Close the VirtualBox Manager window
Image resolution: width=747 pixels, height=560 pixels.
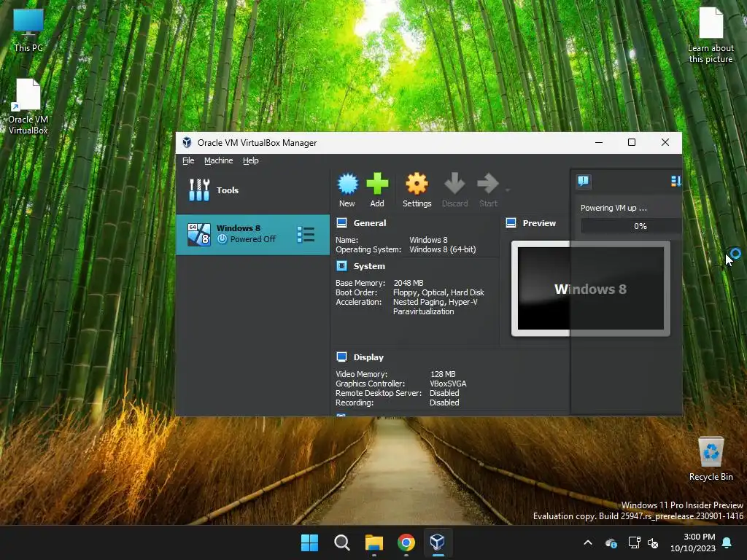pyautogui.click(x=665, y=142)
